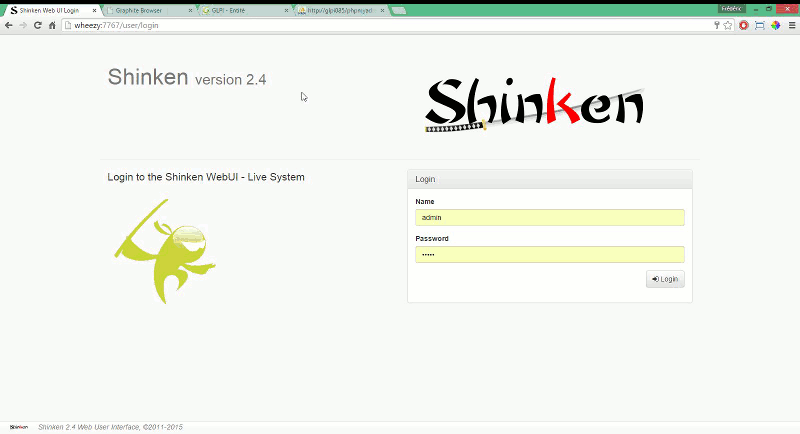Viewport: 800px width, 434px height.
Task: Click "Login to the Shinken WebUI - Live System" text
Action: [x=206, y=177]
